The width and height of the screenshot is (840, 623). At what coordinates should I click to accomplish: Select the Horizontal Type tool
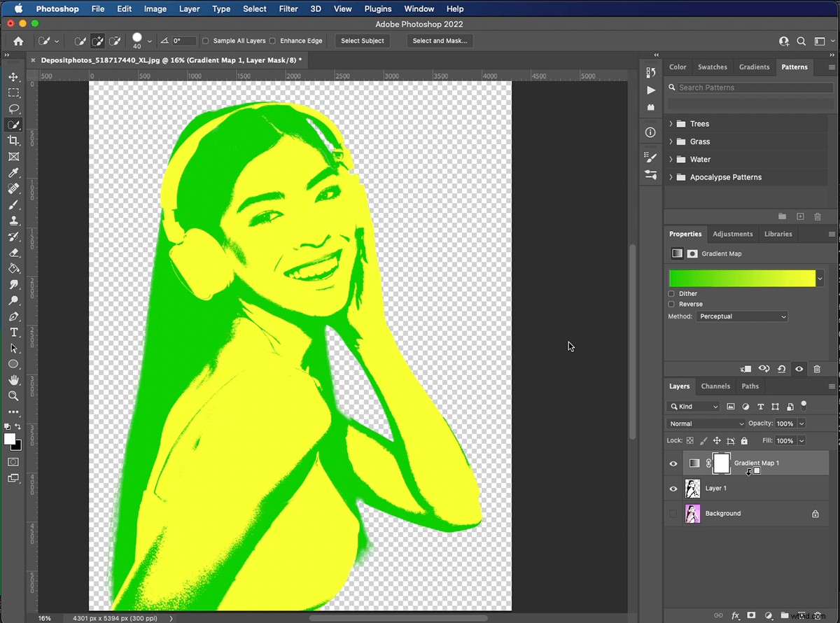pyautogui.click(x=13, y=332)
